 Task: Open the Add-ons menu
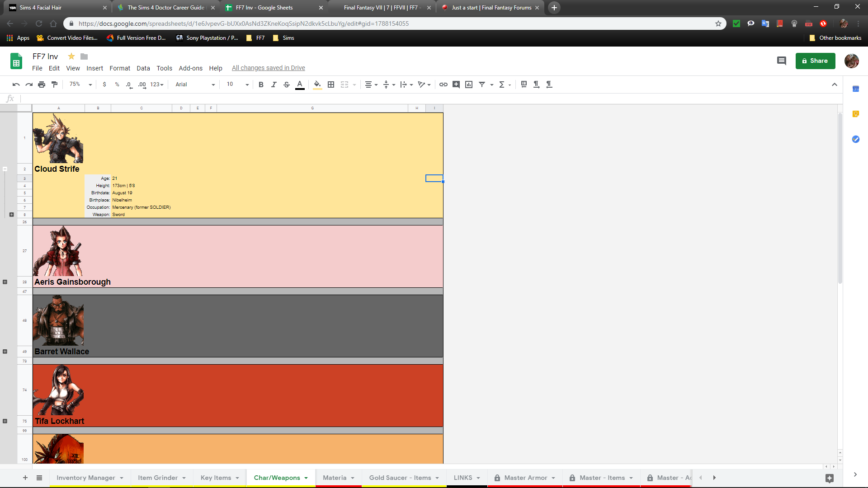(x=190, y=68)
